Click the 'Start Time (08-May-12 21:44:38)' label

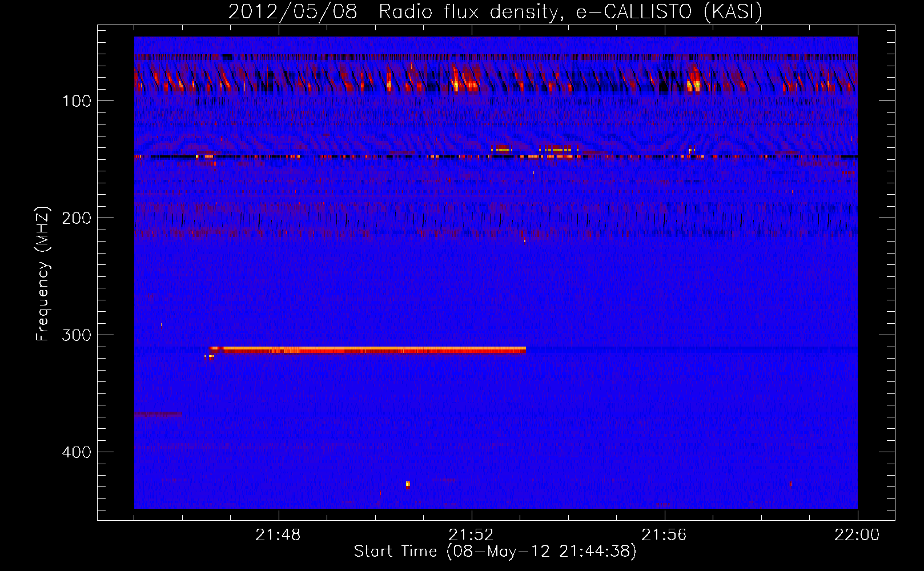(495, 552)
